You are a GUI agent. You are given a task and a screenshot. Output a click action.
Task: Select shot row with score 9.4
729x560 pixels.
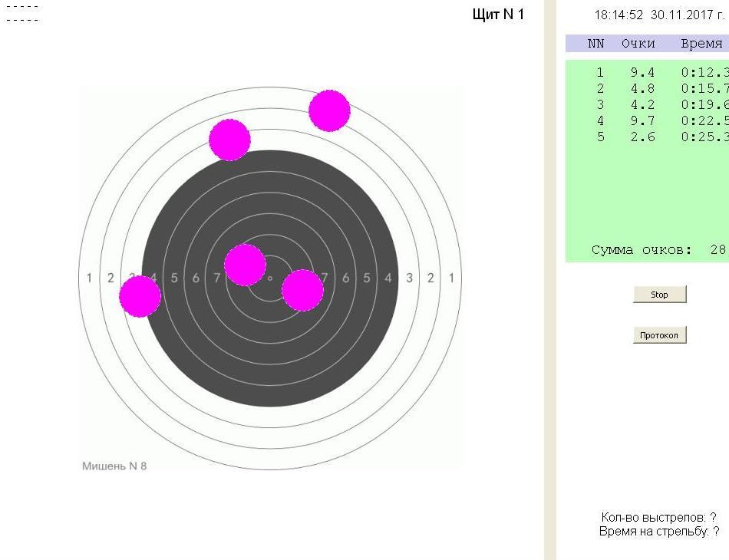pos(643,73)
